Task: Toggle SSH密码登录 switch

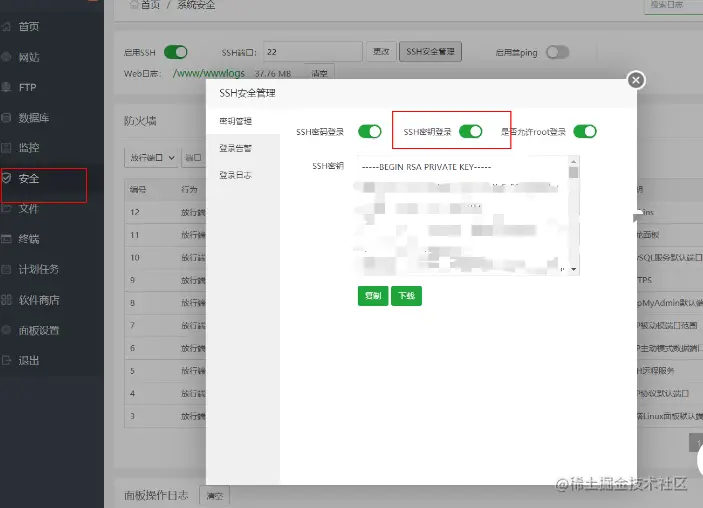Action: 369,131
